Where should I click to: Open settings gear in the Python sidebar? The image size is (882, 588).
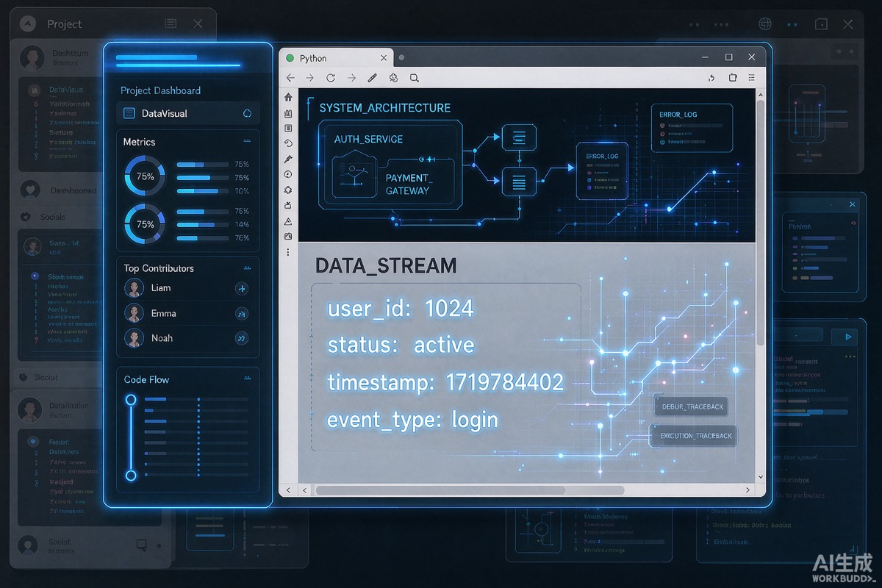(288, 190)
